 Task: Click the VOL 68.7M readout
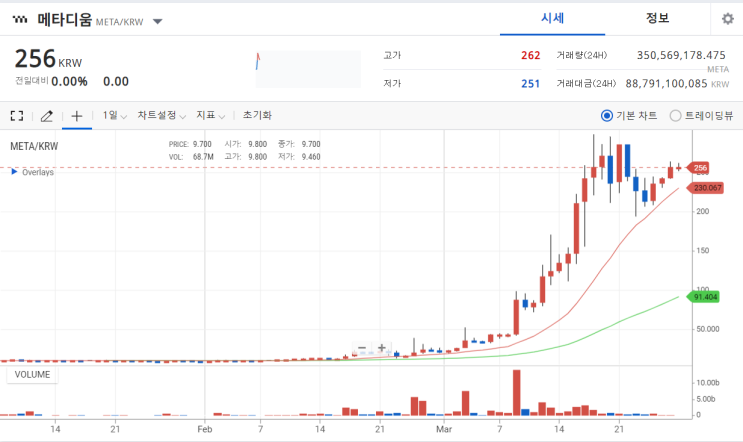[191, 157]
